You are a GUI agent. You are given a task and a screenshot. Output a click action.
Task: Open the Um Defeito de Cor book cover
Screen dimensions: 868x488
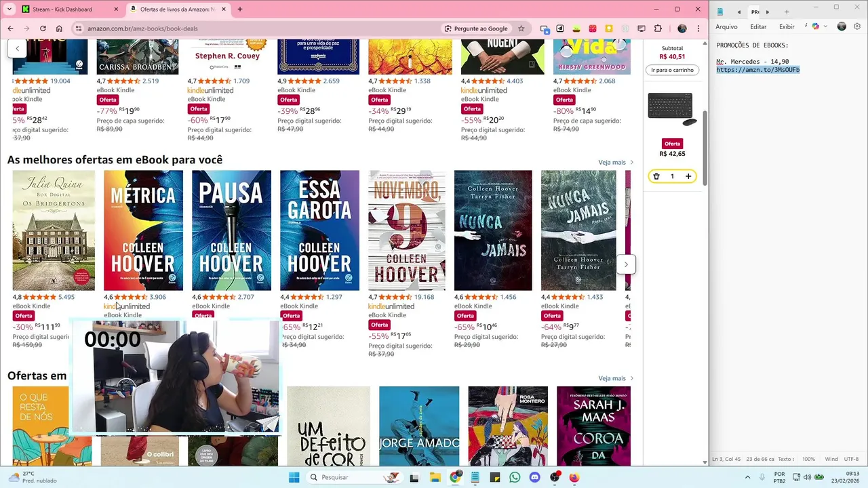coord(328,426)
